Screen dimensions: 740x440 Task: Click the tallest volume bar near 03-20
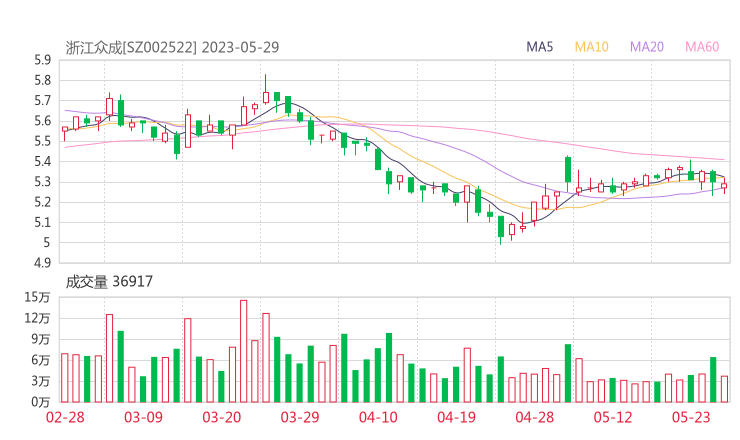pos(244,351)
